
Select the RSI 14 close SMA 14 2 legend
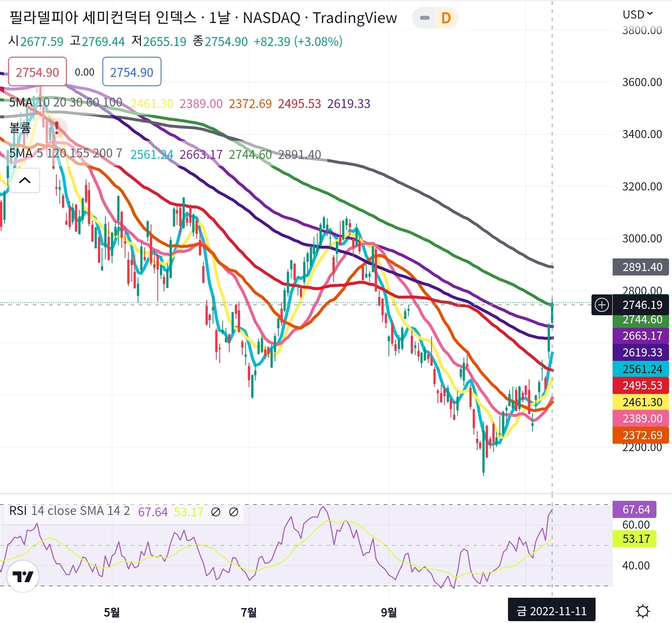(69, 511)
